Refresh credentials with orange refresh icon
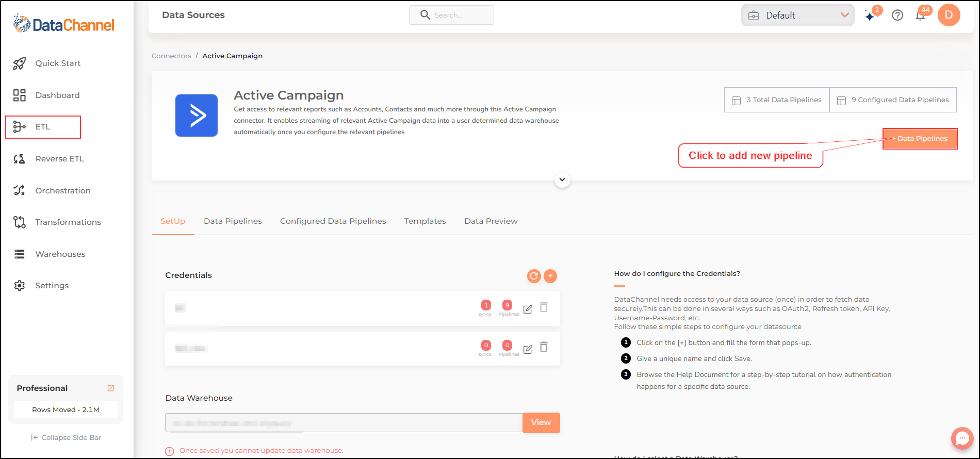 pyautogui.click(x=534, y=276)
